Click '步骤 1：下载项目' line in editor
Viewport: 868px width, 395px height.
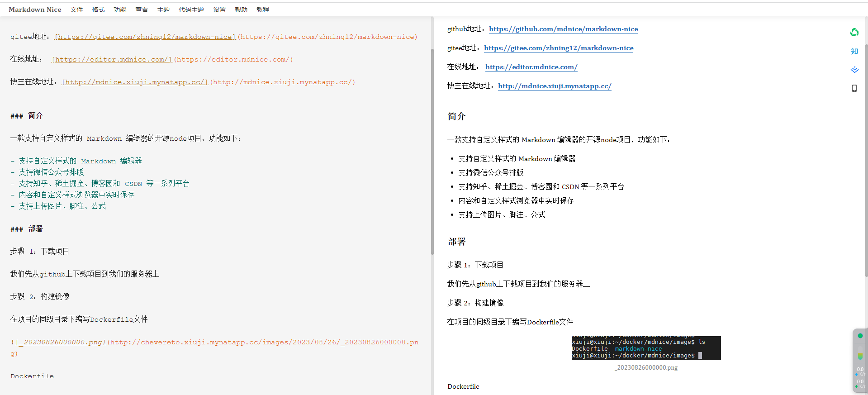click(x=40, y=252)
